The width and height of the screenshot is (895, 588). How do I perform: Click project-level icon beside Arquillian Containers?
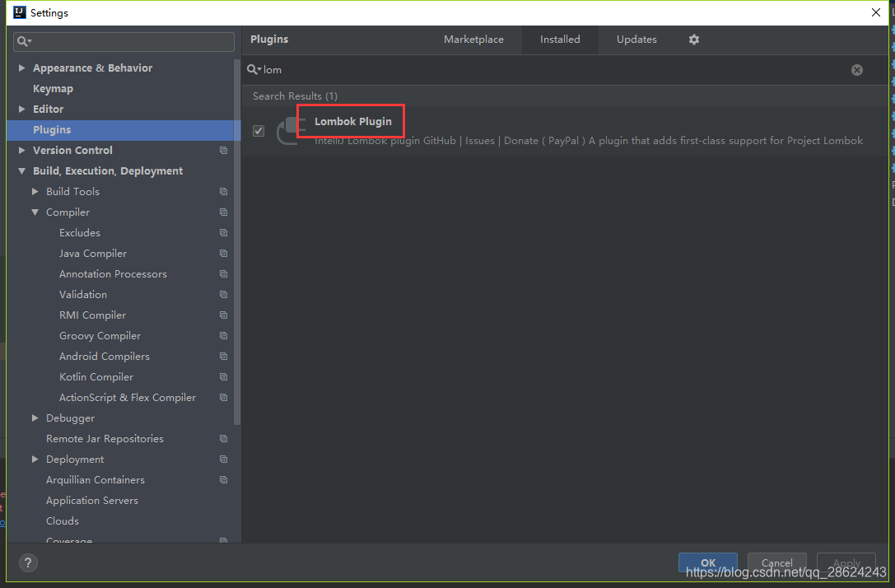pyautogui.click(x=223, y=479)
